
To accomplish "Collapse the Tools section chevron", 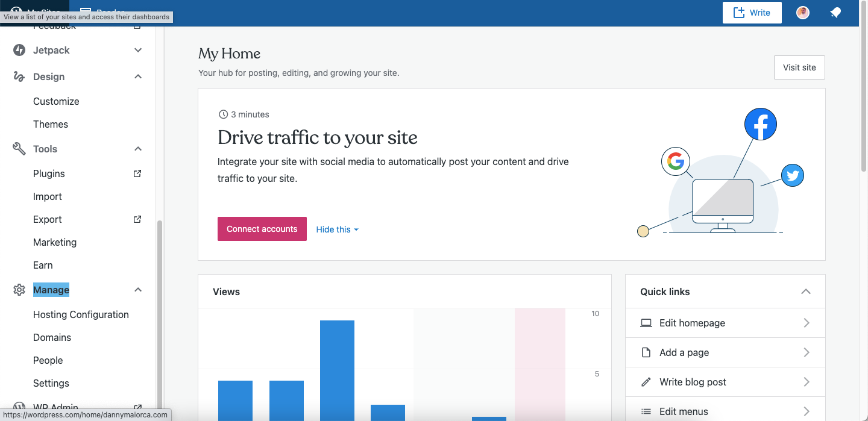I will coord(138,149).
